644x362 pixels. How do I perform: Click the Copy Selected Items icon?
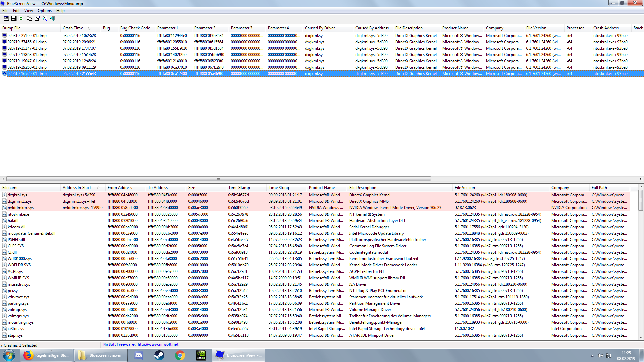(29, 18)
